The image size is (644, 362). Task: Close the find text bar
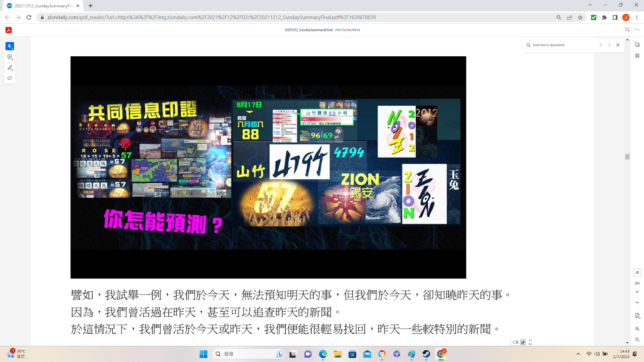click(618, 45)
